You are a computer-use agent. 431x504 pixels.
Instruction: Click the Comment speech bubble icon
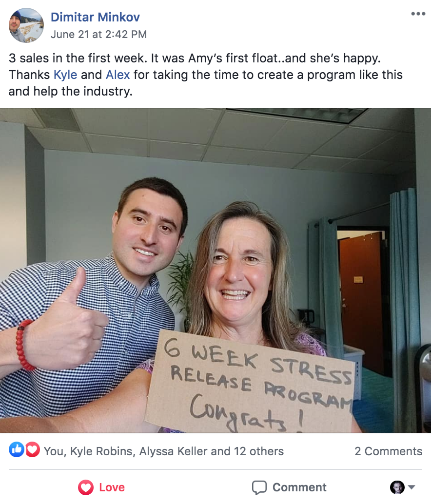coord(259,487)
